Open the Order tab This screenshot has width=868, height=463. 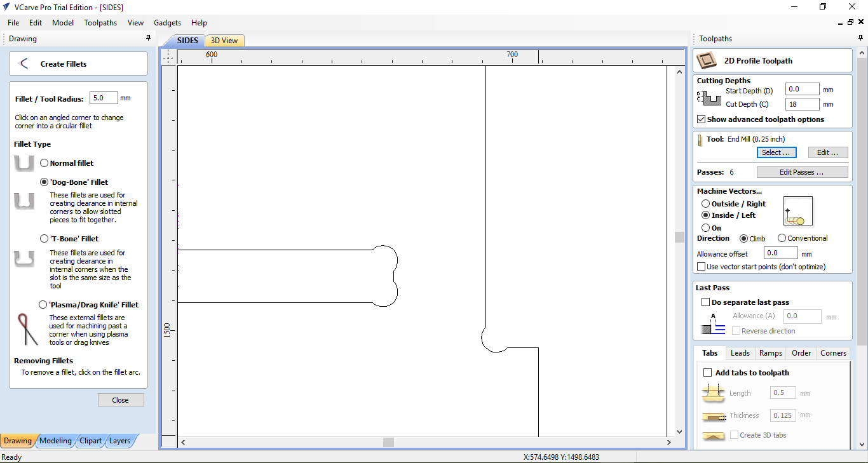pyautogui.click(x=801, y=353)
